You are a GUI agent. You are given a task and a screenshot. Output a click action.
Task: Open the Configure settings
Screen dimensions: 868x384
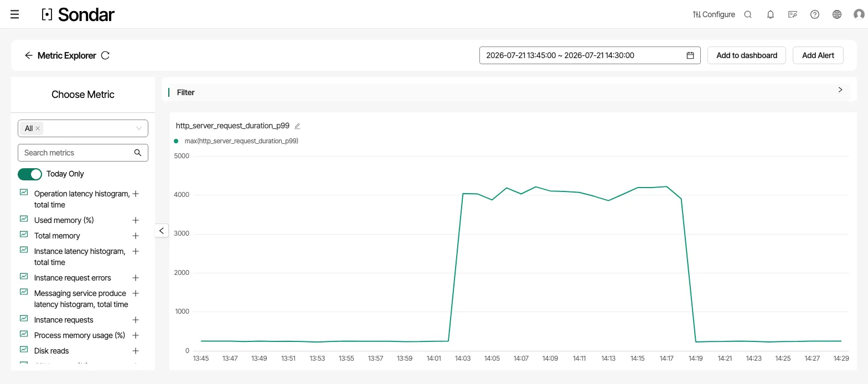pos(714,14)
